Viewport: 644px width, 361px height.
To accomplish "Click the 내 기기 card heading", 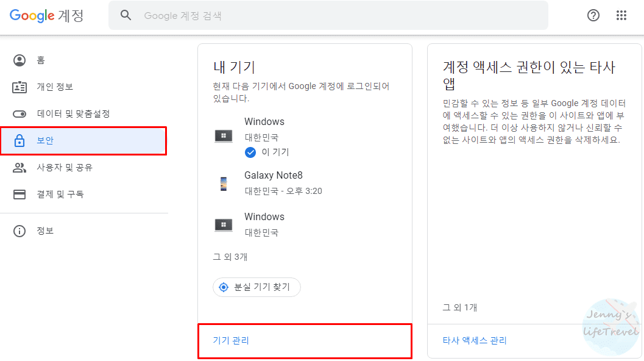I will tap(234, 67).
